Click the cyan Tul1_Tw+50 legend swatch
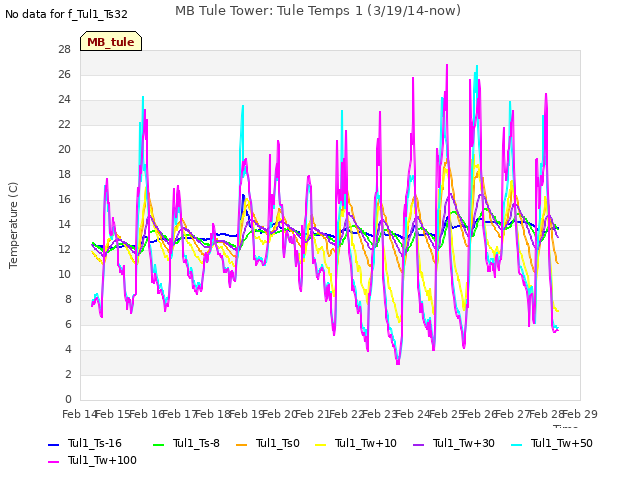This screenshot has width=640, height=480. pyautogui.click(x=517, y=444)
